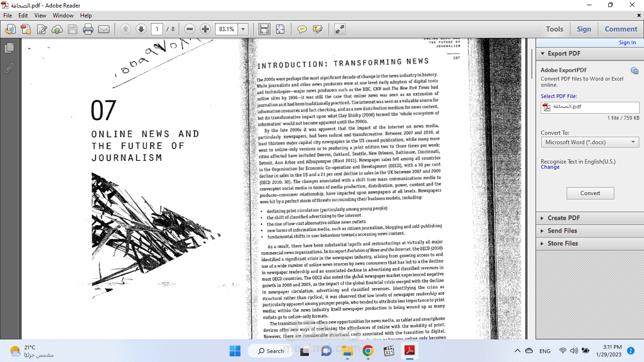Open the Edit menu
This screenshot has width=644, height=362.
pos(23,16)
